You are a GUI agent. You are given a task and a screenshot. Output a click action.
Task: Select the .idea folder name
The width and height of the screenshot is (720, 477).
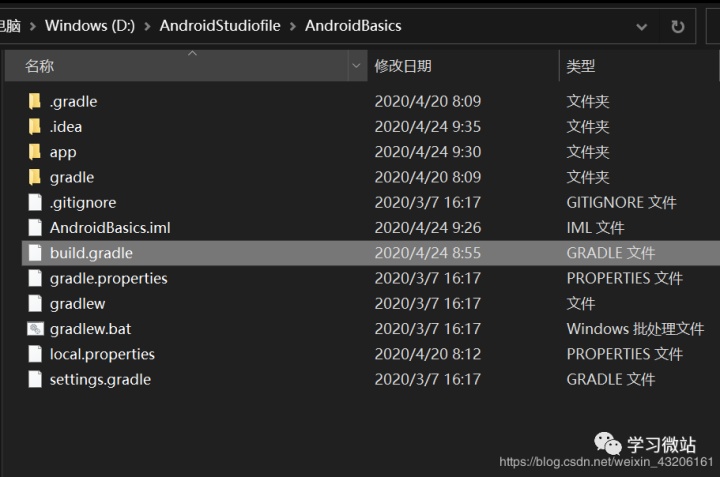coord(66,127)
